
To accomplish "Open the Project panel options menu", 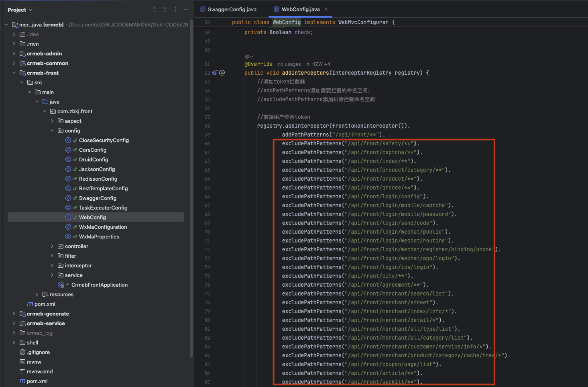I will [x=175, y=10].
